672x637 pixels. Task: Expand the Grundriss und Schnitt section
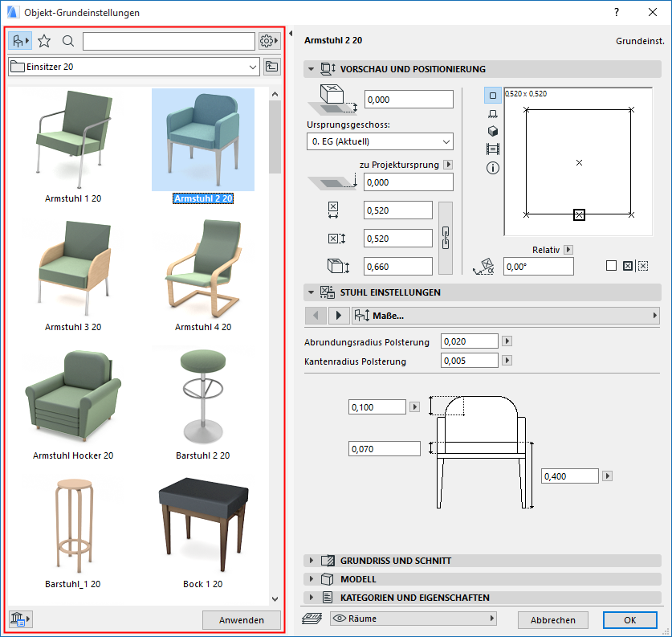point(395,561)
